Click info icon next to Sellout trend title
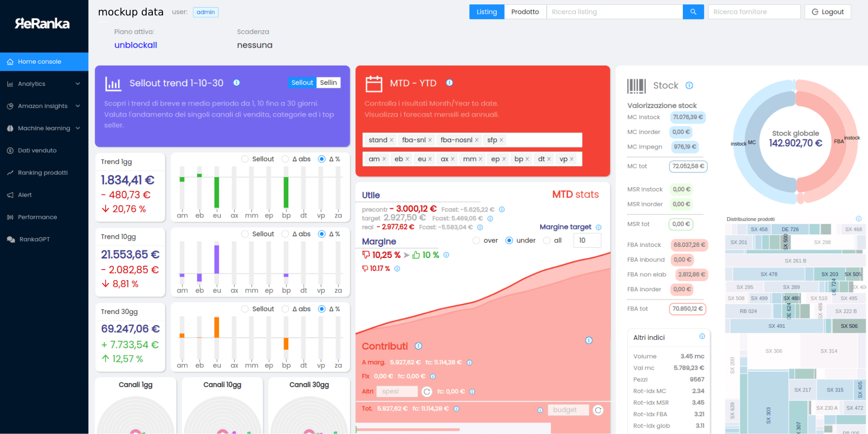 click(x=236, y=82)
